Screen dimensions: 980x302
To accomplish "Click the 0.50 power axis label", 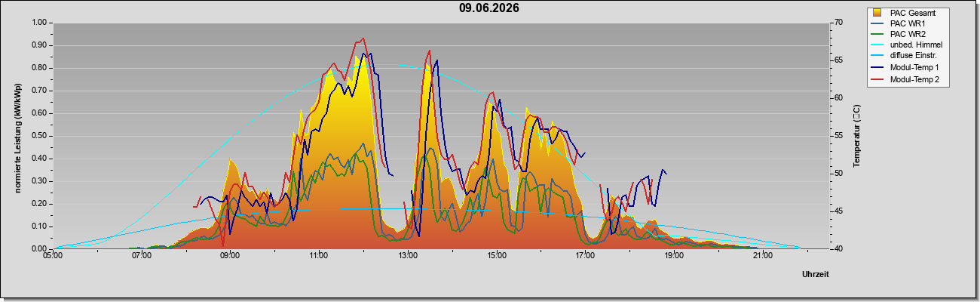I will click(39, 136).
